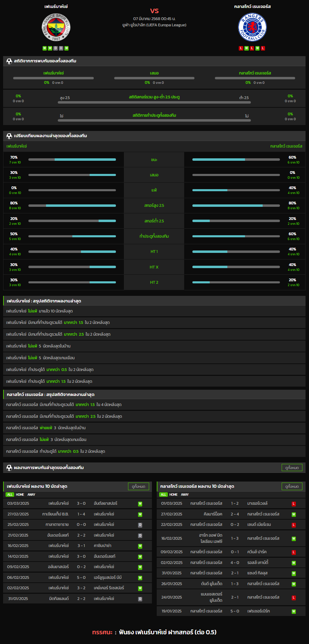
Task: Click ดูทั้งหมด button in head-to-head results header
Action: tap(292, 468)
